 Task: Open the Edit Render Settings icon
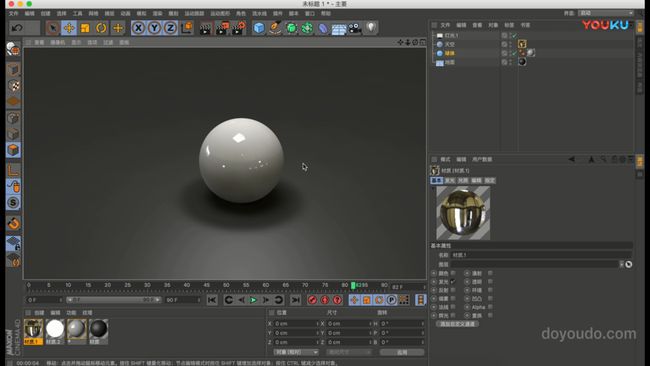pos(239,28)
